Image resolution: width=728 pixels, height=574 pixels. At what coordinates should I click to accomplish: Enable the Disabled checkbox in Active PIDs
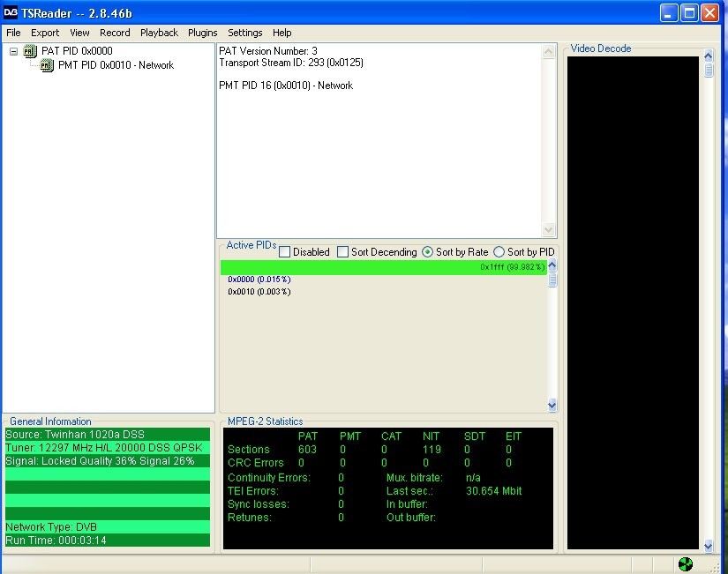[x=285, y=252]
